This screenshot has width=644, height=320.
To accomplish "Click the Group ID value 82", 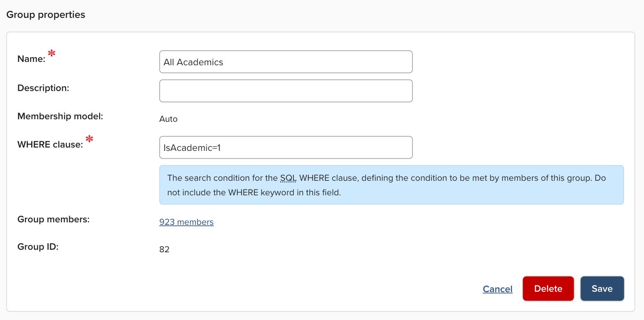I will [164, 250].
